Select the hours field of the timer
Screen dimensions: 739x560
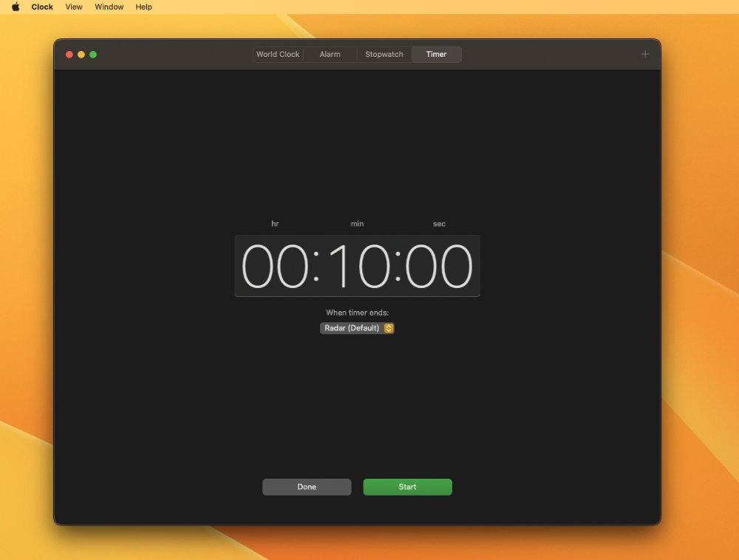[275, 266]
